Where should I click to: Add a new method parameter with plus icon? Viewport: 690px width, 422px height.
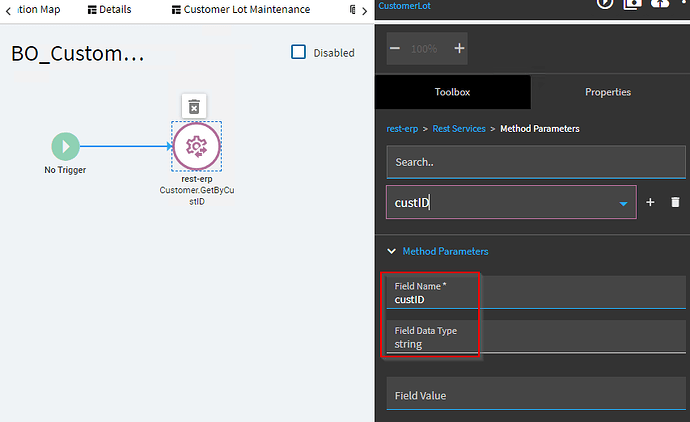pyautogui.click(x=650, y=202)
